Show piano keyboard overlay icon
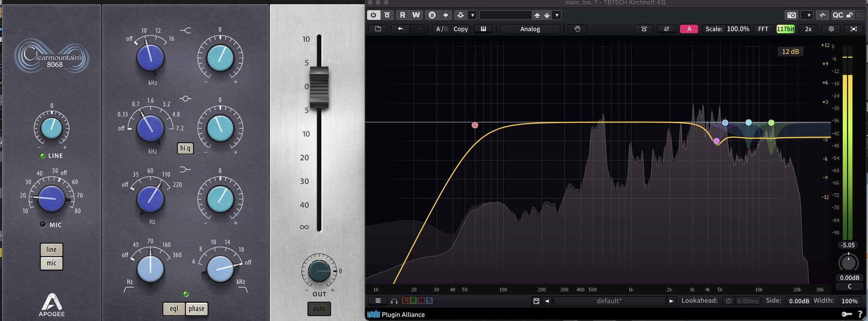This screenshot has width=868, height=321. click(x=483, y=29)
